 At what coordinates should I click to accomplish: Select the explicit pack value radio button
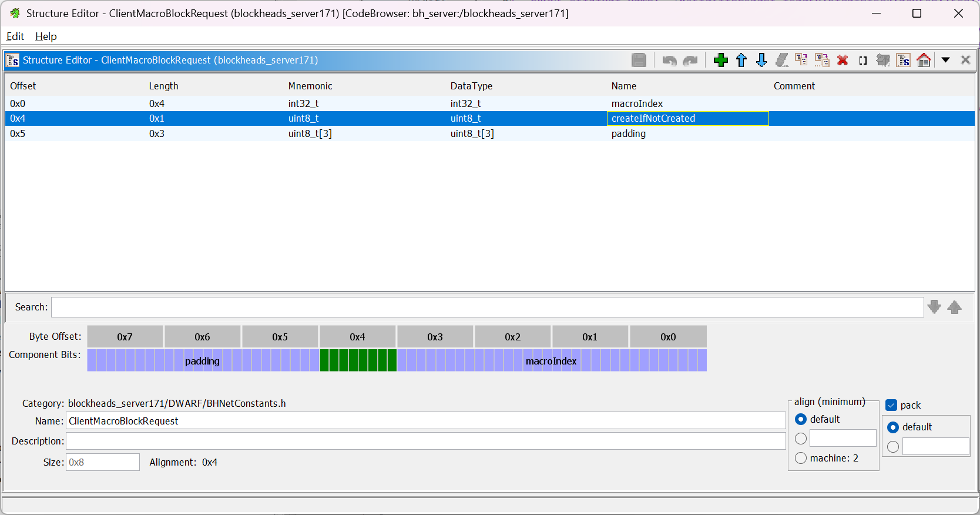pyautogui.click(x=893, y=447)
